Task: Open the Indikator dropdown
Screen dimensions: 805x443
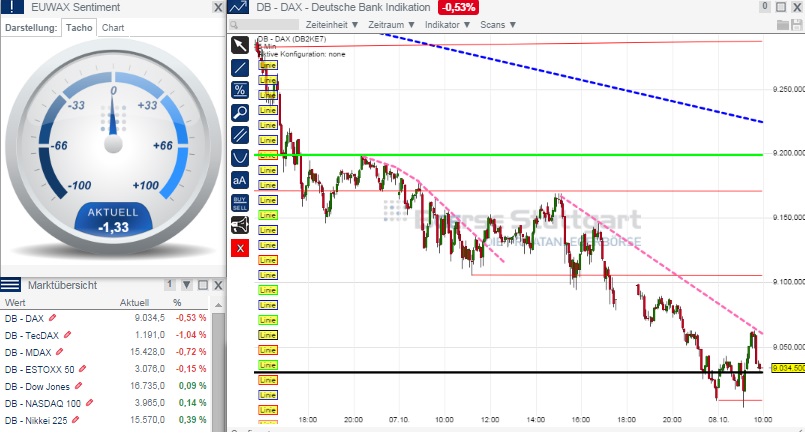Action: [x=447, y=25]
